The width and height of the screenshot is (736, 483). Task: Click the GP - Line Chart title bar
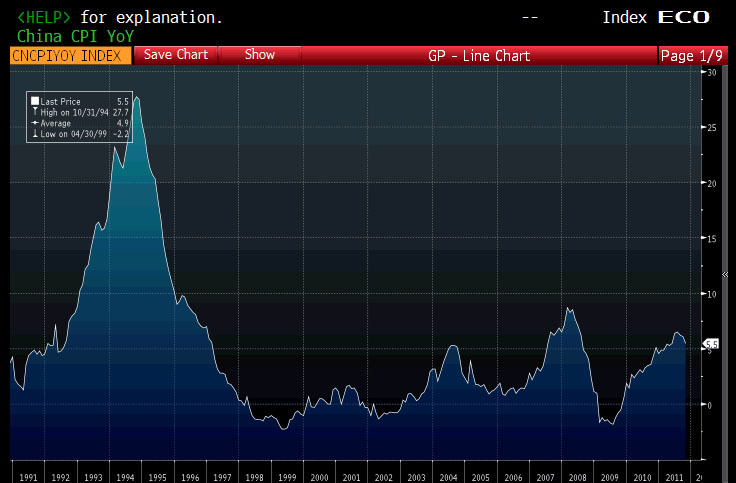click(x=478, y=56)
